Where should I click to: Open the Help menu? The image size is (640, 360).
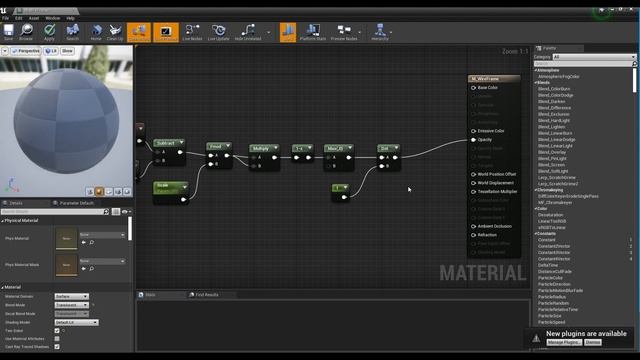[x=70, y=18]
